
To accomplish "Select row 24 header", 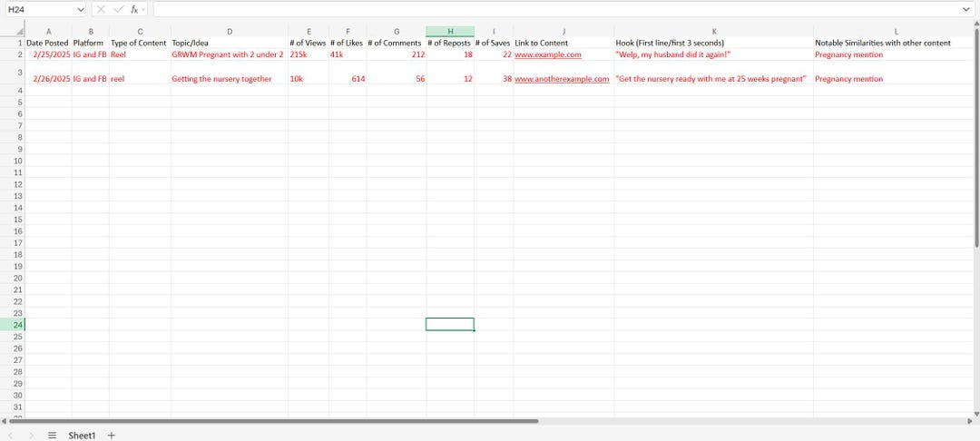I will coord(13,325).
